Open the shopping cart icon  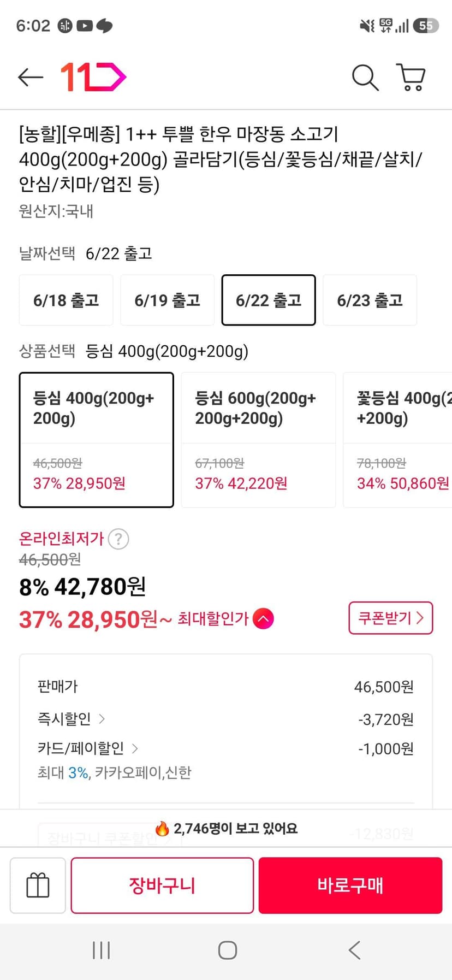(411, 78)
